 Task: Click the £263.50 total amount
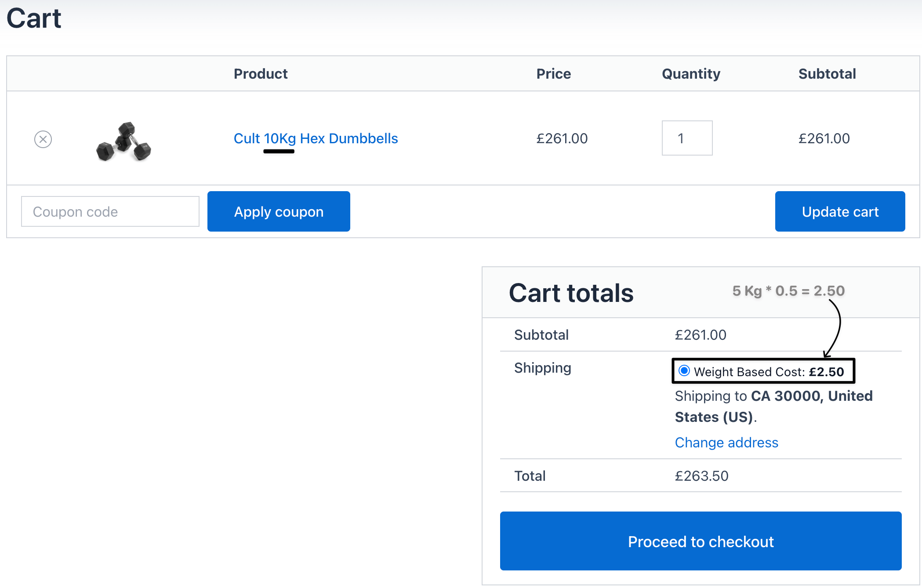pyautogui.click(x=701, y=476)
